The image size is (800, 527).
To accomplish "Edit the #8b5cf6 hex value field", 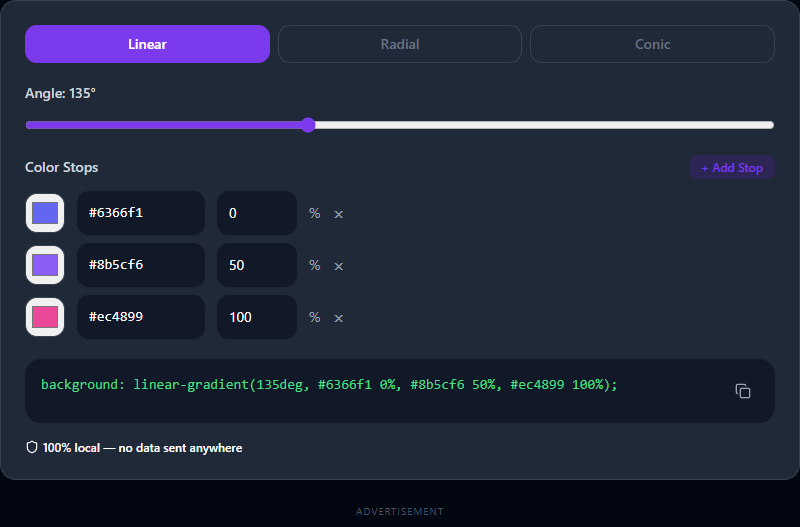I will pyautogui.click(x=141, y=265).
